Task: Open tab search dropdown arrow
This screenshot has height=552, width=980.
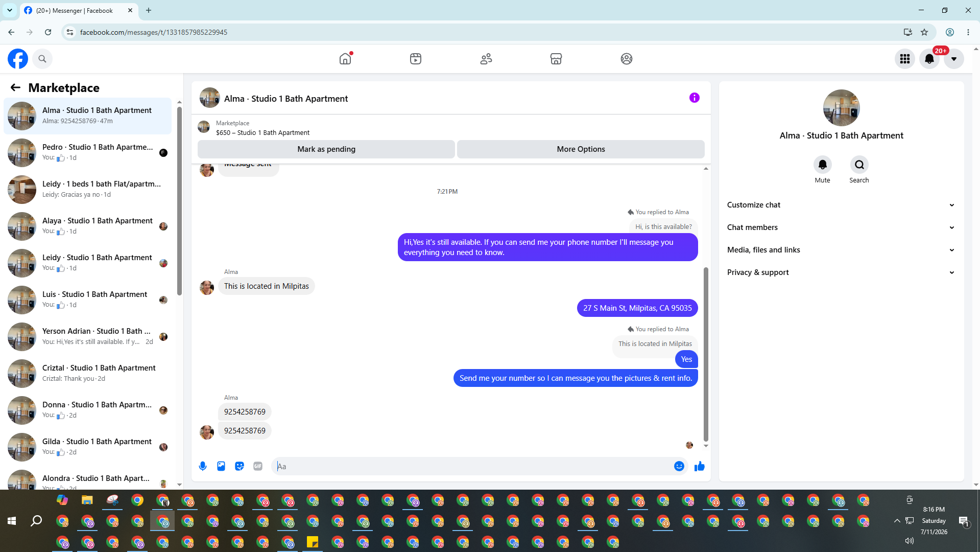Action: pos(10,10)
